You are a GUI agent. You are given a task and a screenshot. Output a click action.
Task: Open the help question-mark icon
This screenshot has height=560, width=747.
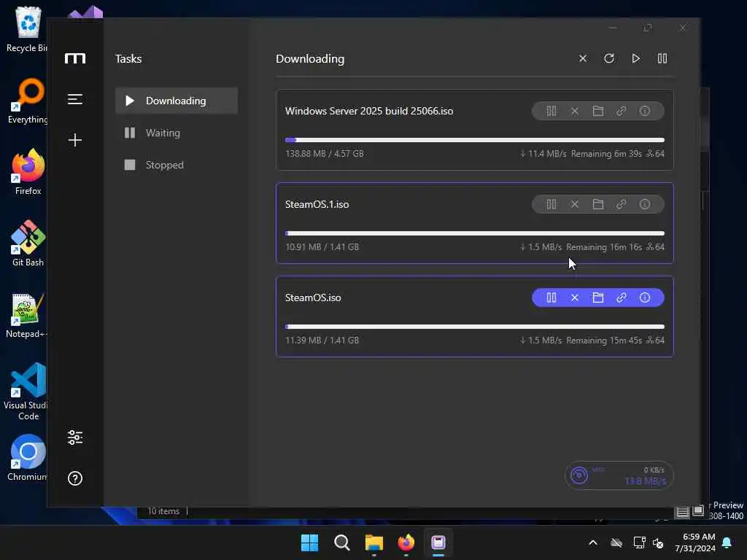point(75,478)
